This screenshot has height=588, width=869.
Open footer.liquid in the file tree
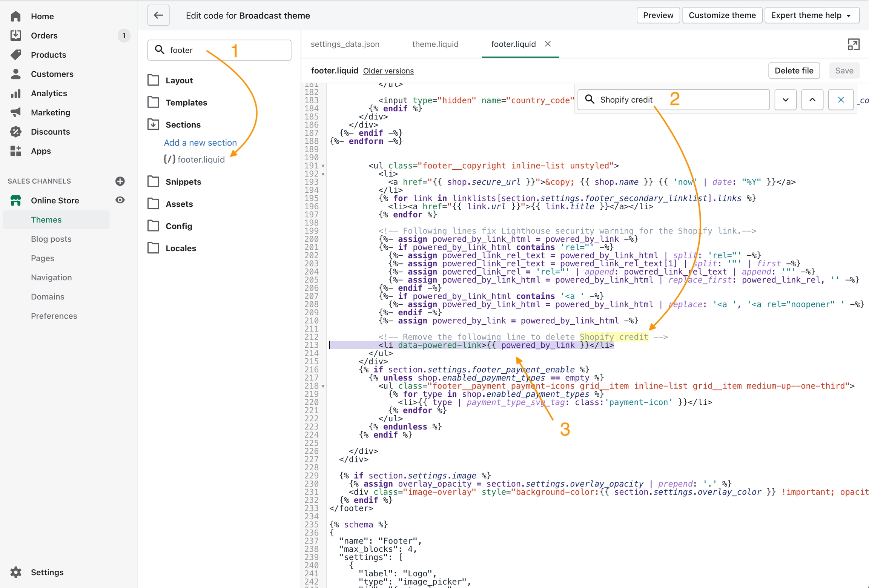click(x=201, y=160)
